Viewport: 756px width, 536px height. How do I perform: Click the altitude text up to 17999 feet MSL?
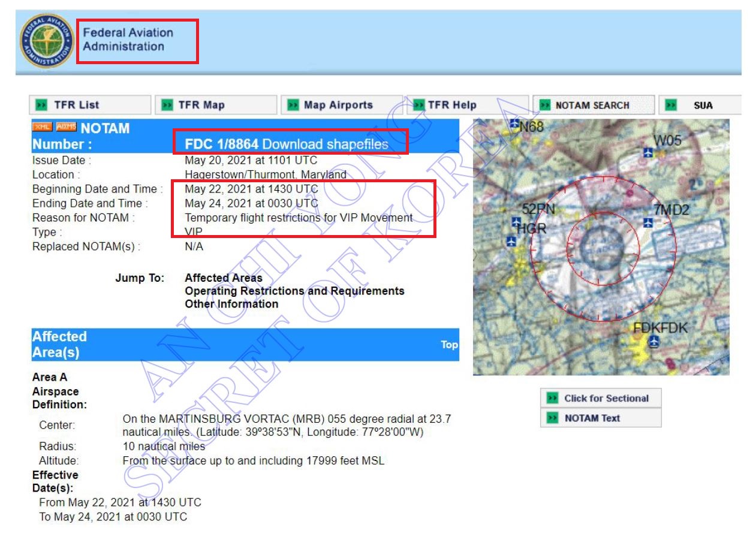coord(253,461)
